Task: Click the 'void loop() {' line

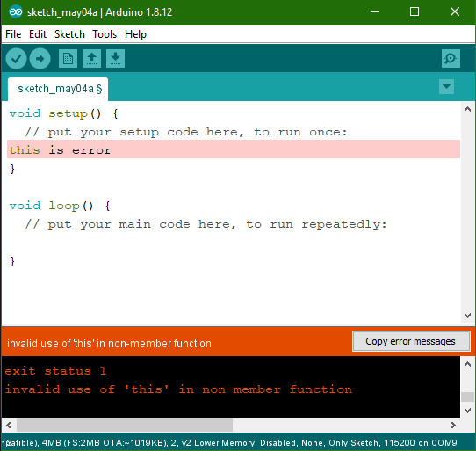Action: (x=60, y=206)
